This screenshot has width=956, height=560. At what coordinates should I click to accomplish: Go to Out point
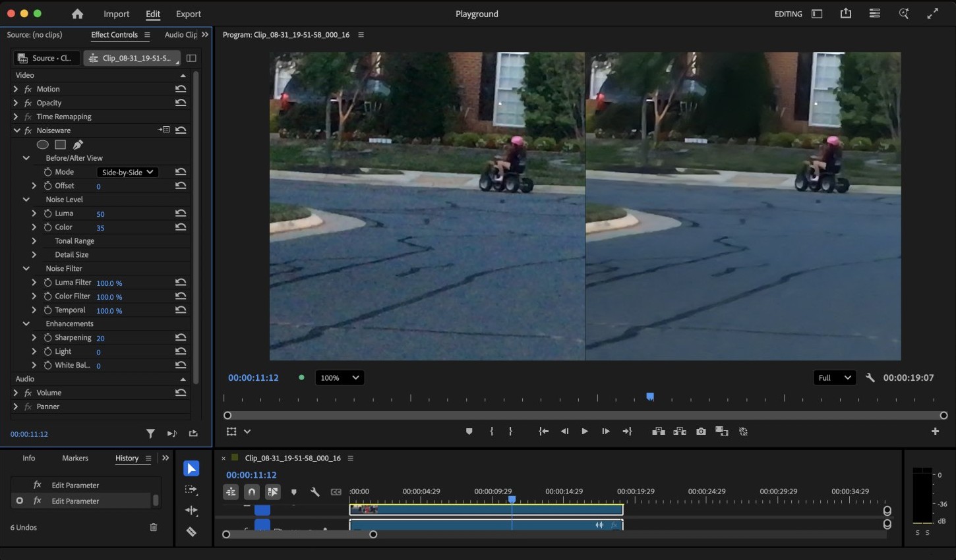tap(627, 432)
